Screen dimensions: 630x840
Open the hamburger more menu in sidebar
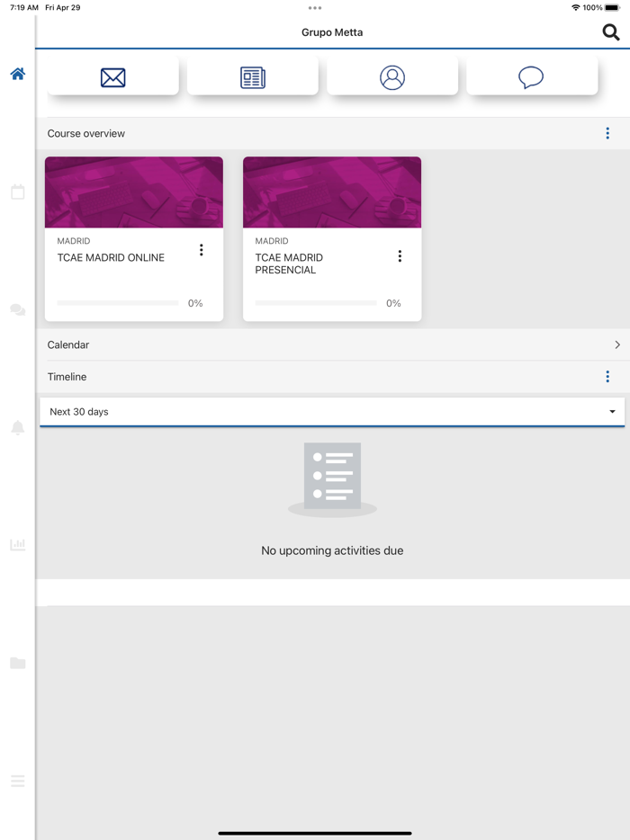point(18,781)
